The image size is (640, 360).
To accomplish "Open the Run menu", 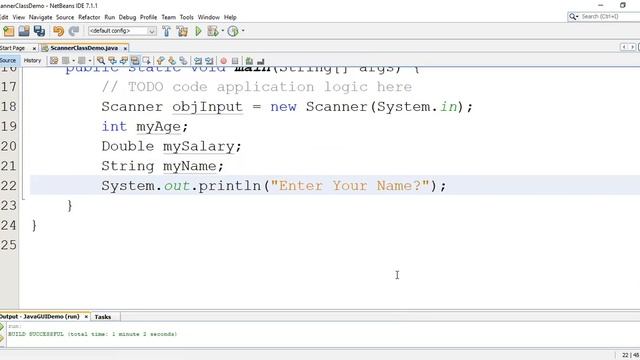I will point(110,17).
